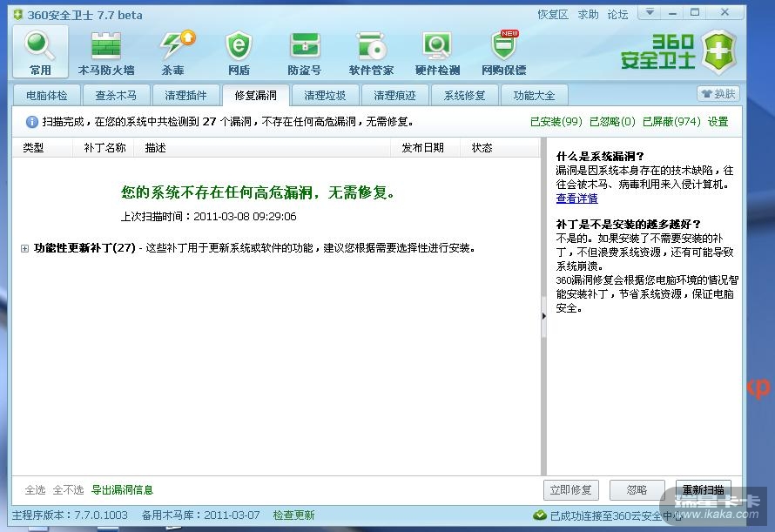Click the small 360 icon in title bar
The width and height of the screenshot is (775, 532).
(18, 15)
